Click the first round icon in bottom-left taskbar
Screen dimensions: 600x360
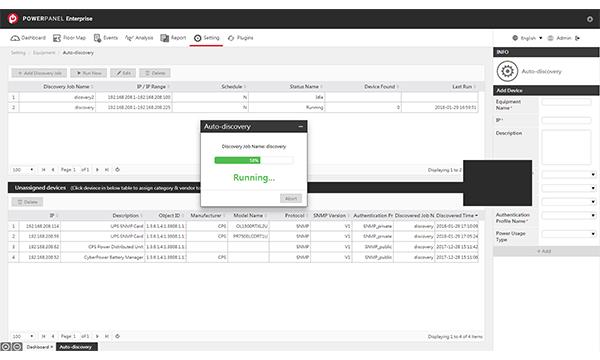pyautogui.click(x=5, y=347)
